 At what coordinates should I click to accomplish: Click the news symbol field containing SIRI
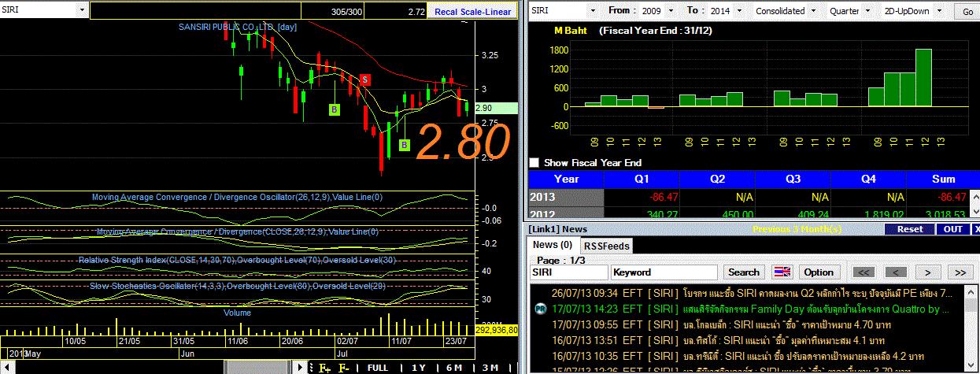[568, 272]
